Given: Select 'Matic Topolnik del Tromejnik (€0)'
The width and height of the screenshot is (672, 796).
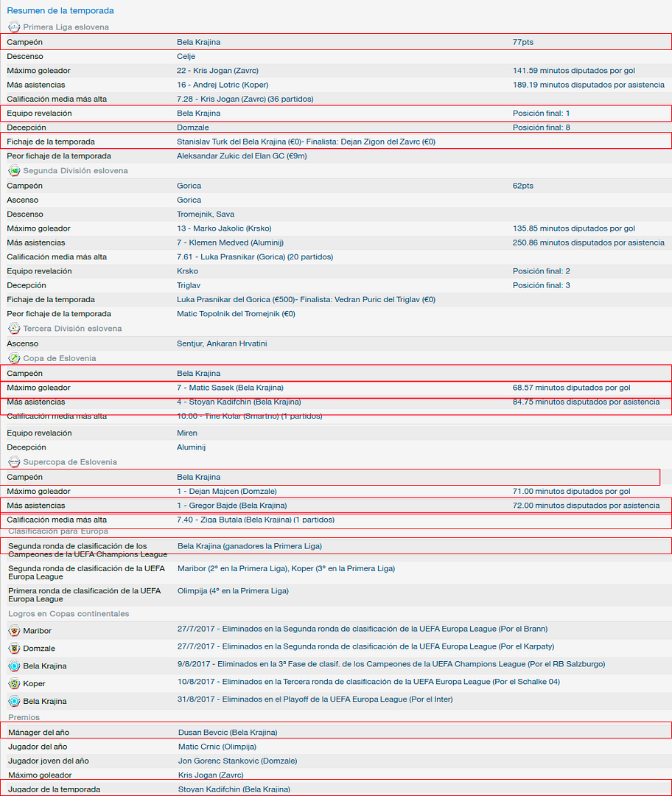Looking at the screenshot, I should point(236,314).
